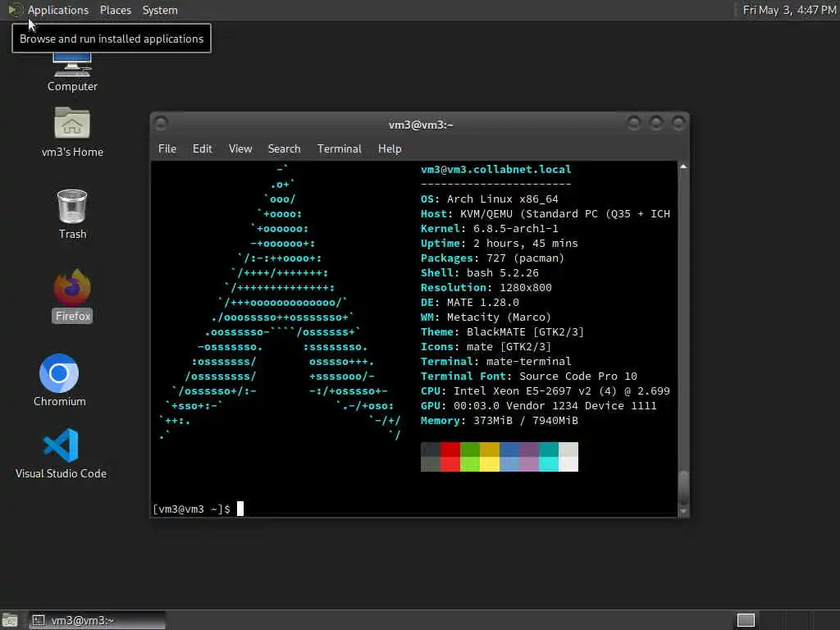Click the 'Shell: bash 5.2.26' line
Viewport: 840px width, 630px height.
[479, 272]
